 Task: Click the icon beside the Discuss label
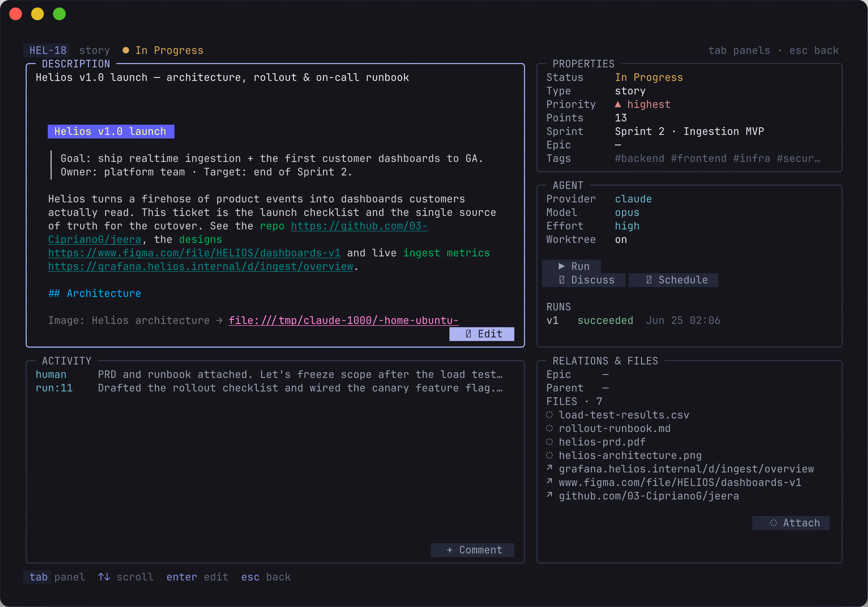pos(562,280)
